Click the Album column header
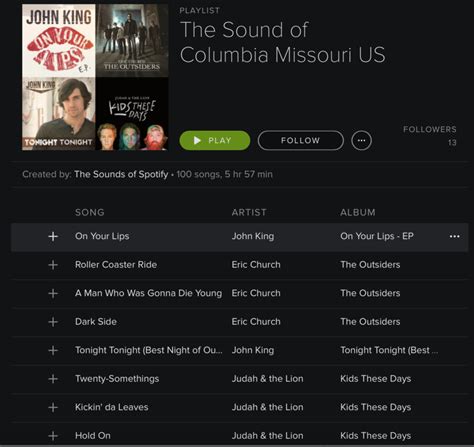Screen dimensions: 474x447 (358, 212)
